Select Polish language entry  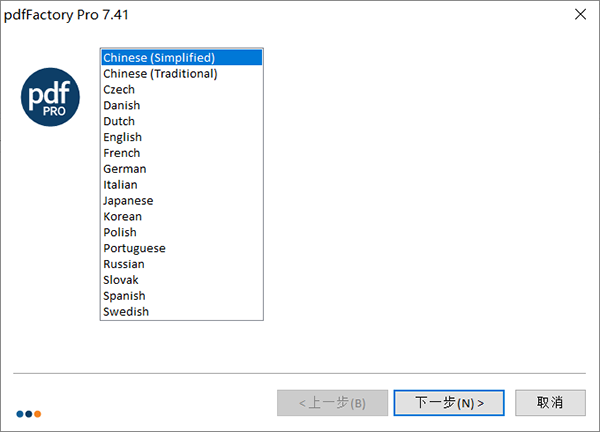tap(182, 232)
